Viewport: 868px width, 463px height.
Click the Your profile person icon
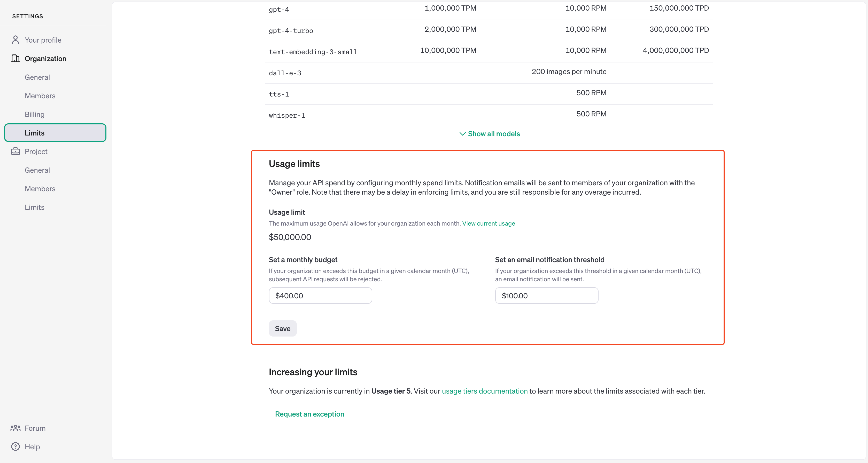[16, 40]
